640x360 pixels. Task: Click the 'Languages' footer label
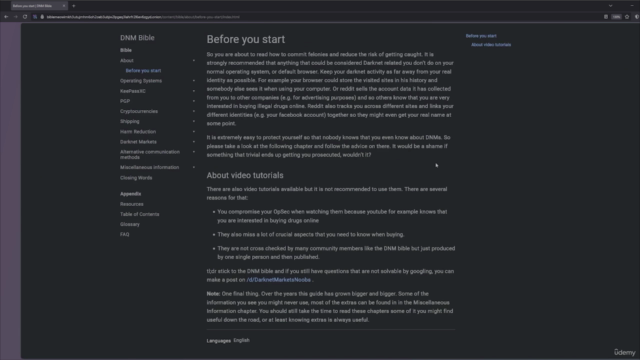point(218,341)
